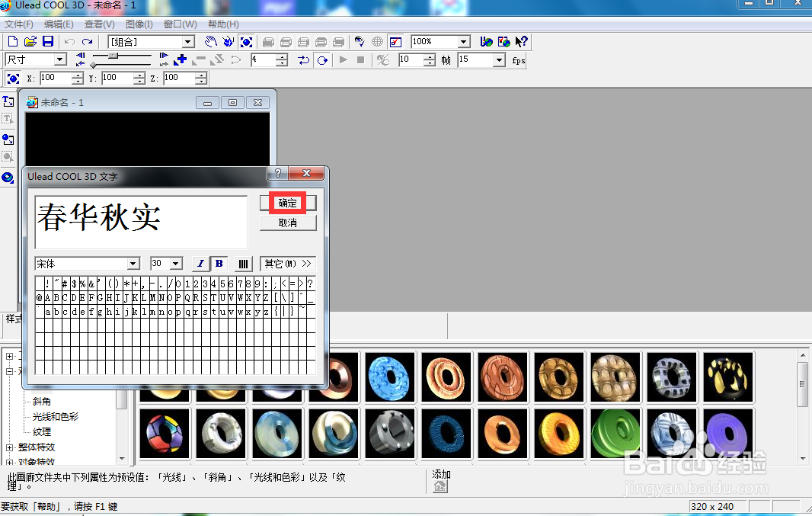
Task: Click the Stop animation button
Action: pos(361,60)
